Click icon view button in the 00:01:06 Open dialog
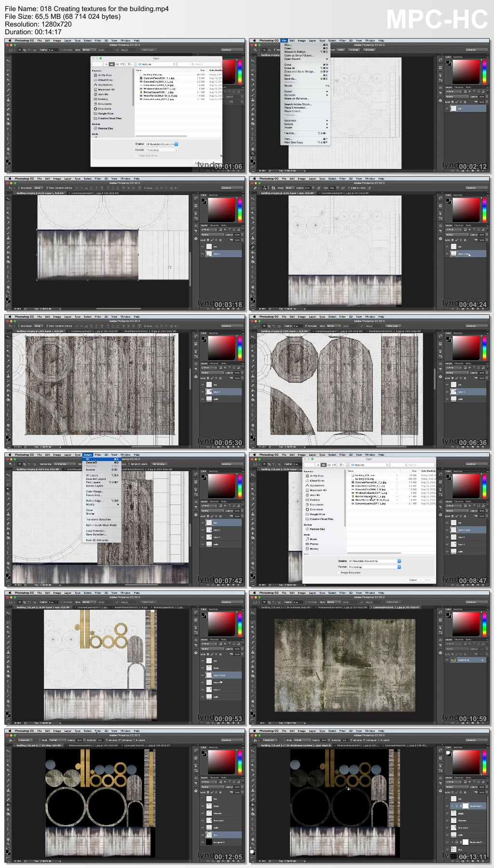Screen dimensions: 494x868 (107, 64)
